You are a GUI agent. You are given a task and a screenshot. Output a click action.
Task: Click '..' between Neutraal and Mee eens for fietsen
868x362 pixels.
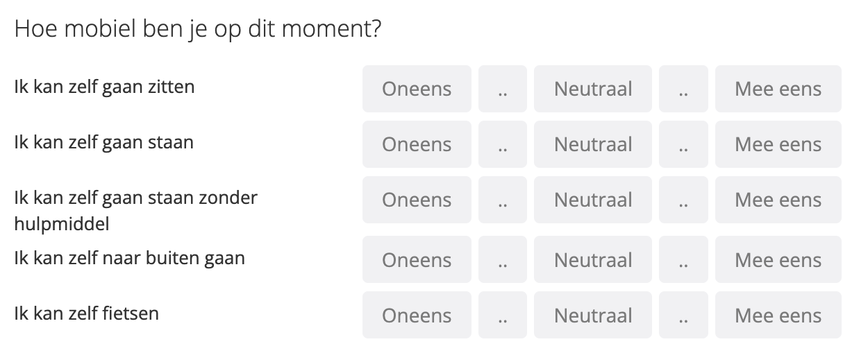tap(683, 316)
